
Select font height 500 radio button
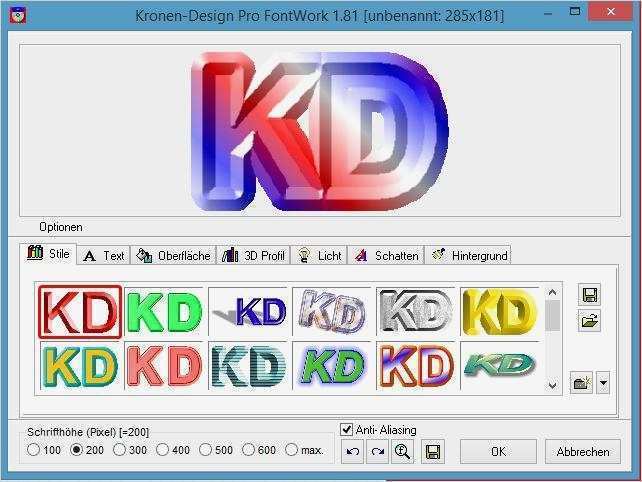point(205,450)
